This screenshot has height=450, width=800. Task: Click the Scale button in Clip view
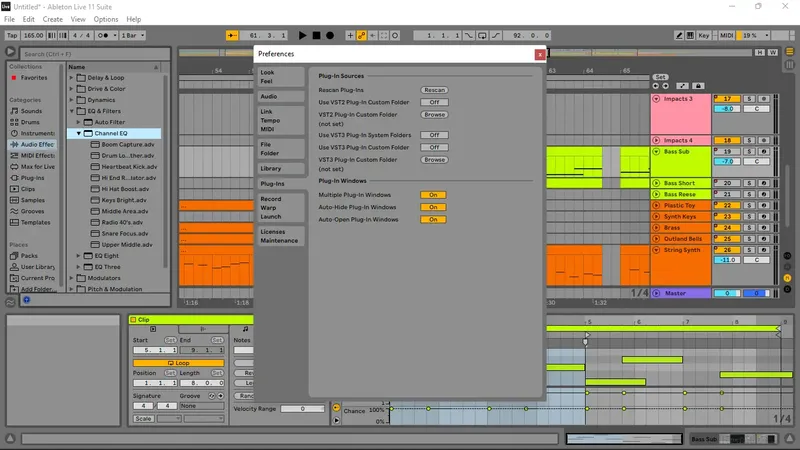[x=143, y=418]
